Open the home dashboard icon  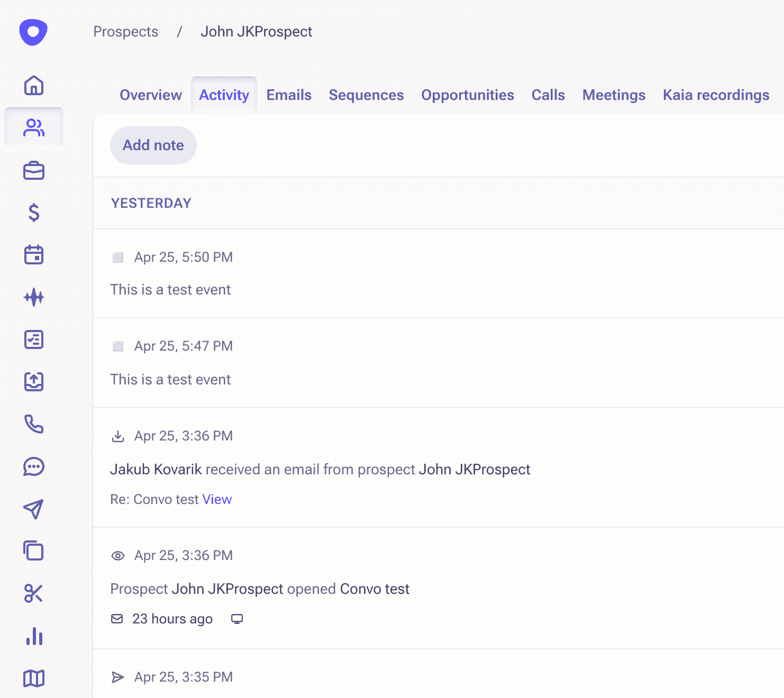point(34,85)
